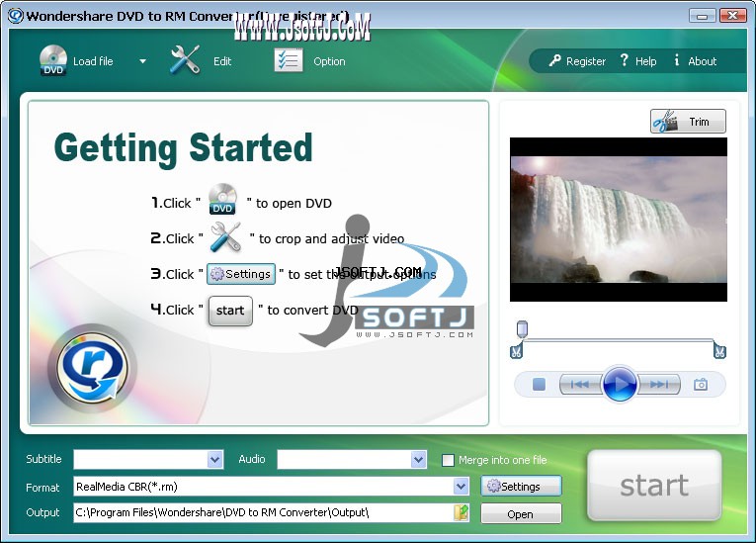Click the Load file DVD disc icon
The width and height of the screenshot is (756, 543).
53,60
